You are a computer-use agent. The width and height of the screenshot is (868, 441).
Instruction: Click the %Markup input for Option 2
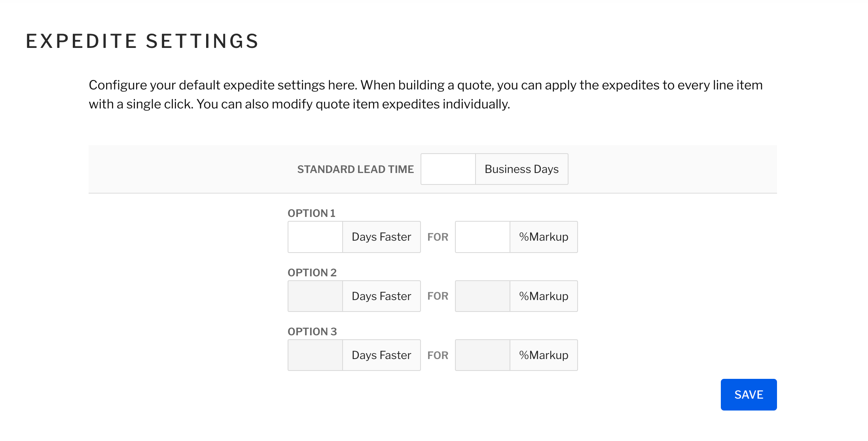click(x=482, y=296)
